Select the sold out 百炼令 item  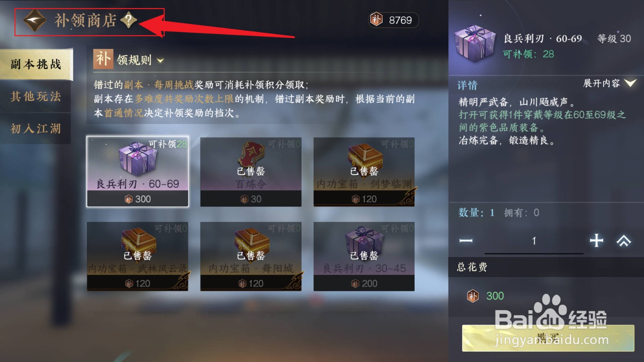(251, 172)
